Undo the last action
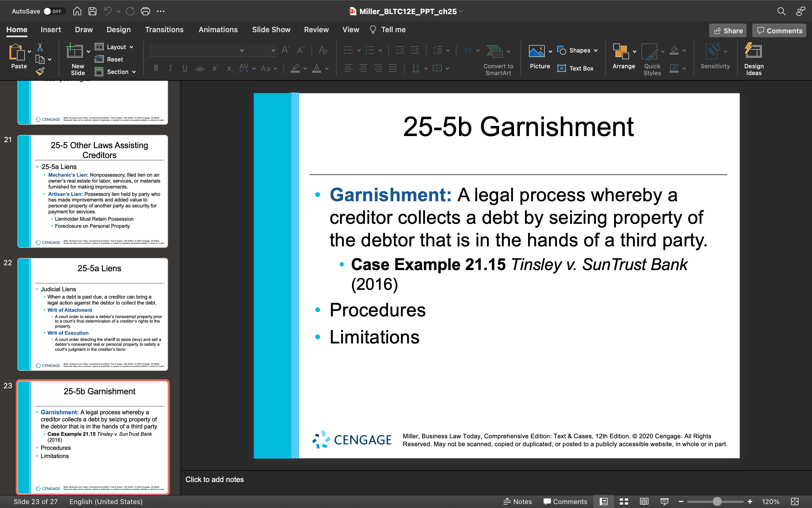The height and width of the screenshot is (508, 812). point(108,11)
